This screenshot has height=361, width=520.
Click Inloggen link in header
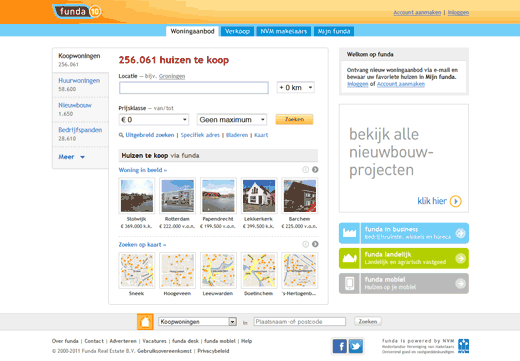pos(458,12)
